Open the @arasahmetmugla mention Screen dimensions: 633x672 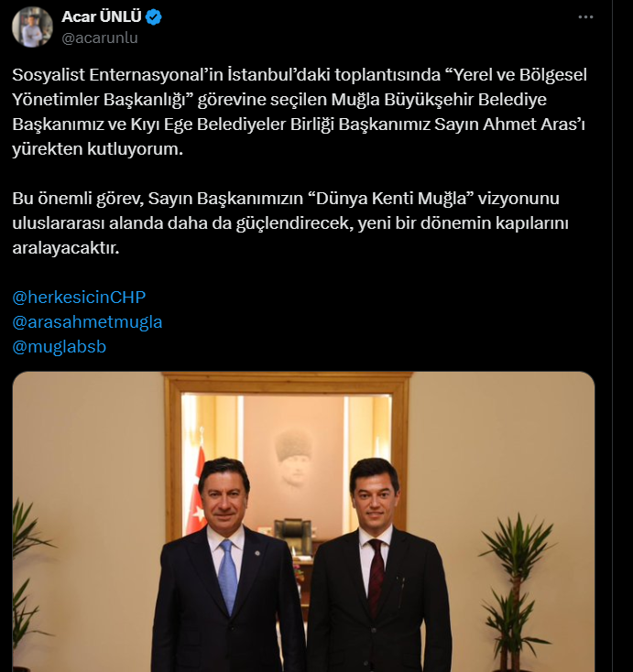tap(87, 322)
